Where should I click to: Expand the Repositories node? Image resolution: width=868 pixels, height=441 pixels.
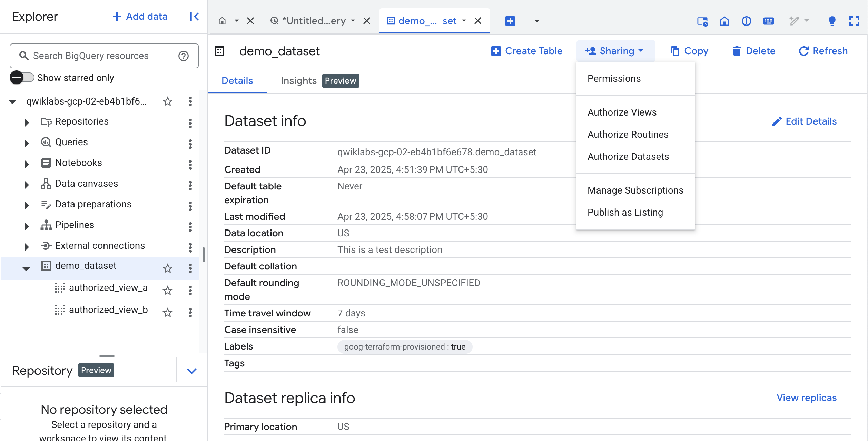[27, 122]
